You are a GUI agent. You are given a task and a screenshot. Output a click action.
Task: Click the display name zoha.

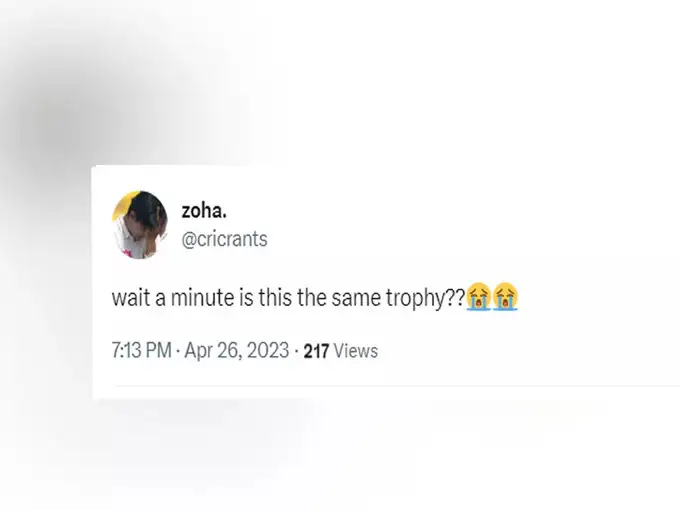pos(204,211)
